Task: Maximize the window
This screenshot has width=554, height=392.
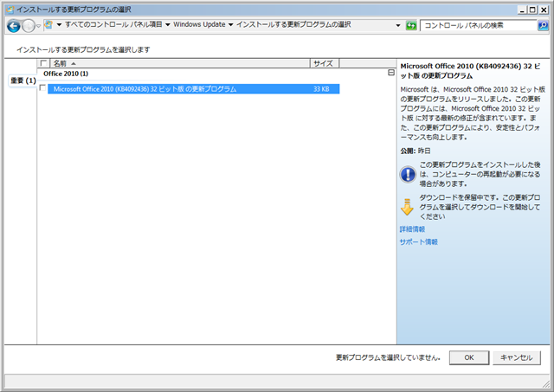Action: pyautogui.click(x=532, y=10)
